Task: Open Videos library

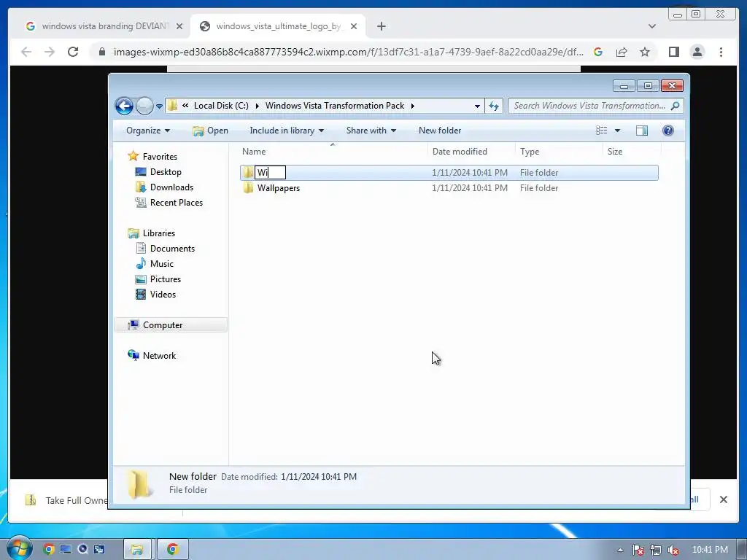Action: coord(163,295)
